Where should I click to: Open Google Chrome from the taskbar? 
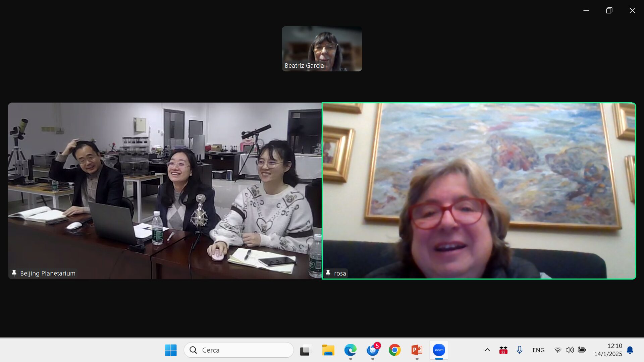point(395,350)
